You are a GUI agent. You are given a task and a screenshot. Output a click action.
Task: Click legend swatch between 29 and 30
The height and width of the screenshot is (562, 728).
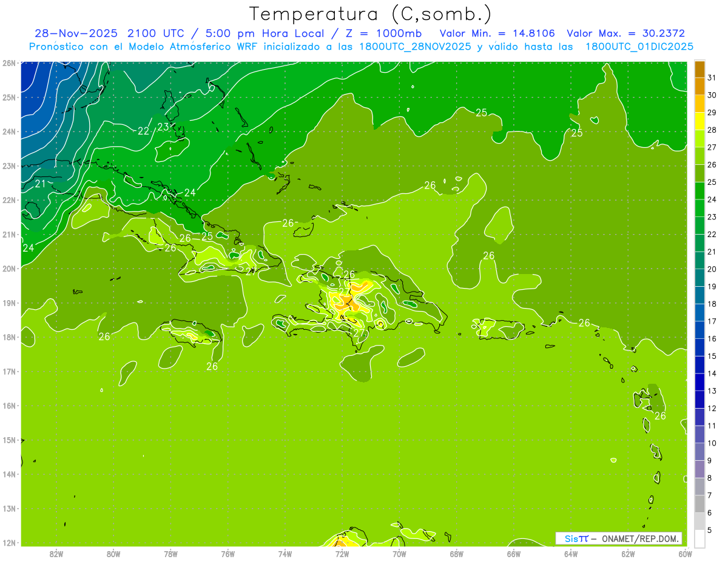point(699,104)
